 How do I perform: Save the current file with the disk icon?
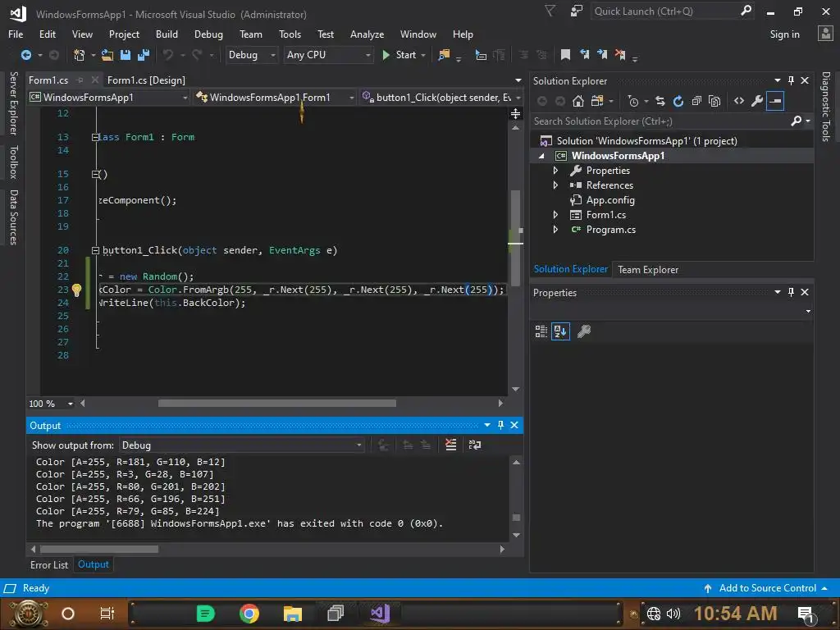(x=126, y=55)
